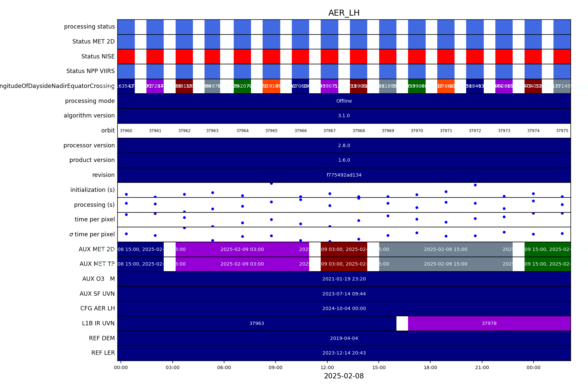Click orbit label 37960
Viewport: 588px width, 392px height.
coord(126,131)
